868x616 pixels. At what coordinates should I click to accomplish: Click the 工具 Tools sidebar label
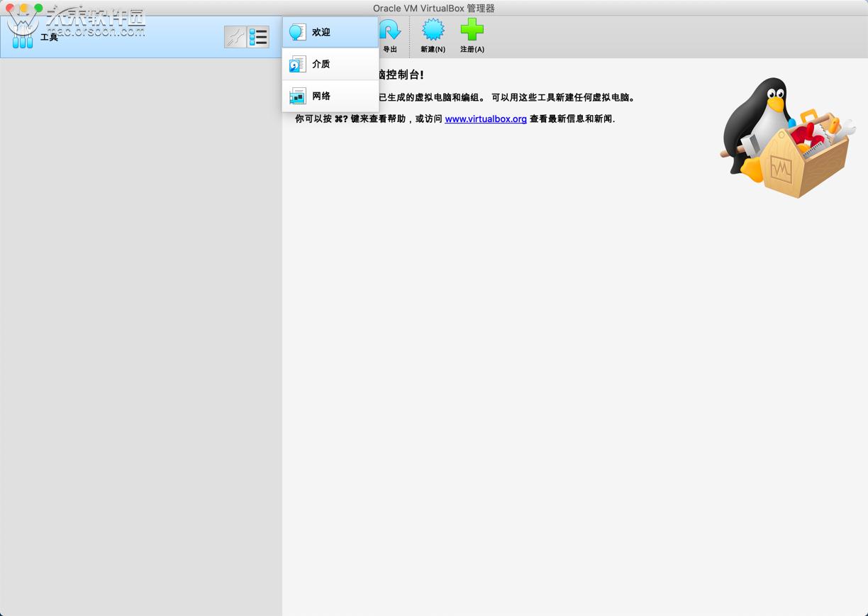(x=48, y=38)
